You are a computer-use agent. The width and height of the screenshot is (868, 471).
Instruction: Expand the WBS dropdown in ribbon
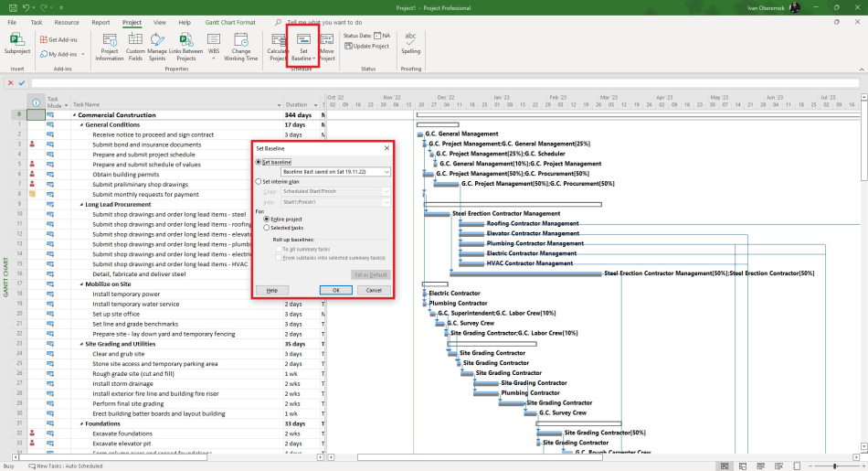[x=214, y=59]
